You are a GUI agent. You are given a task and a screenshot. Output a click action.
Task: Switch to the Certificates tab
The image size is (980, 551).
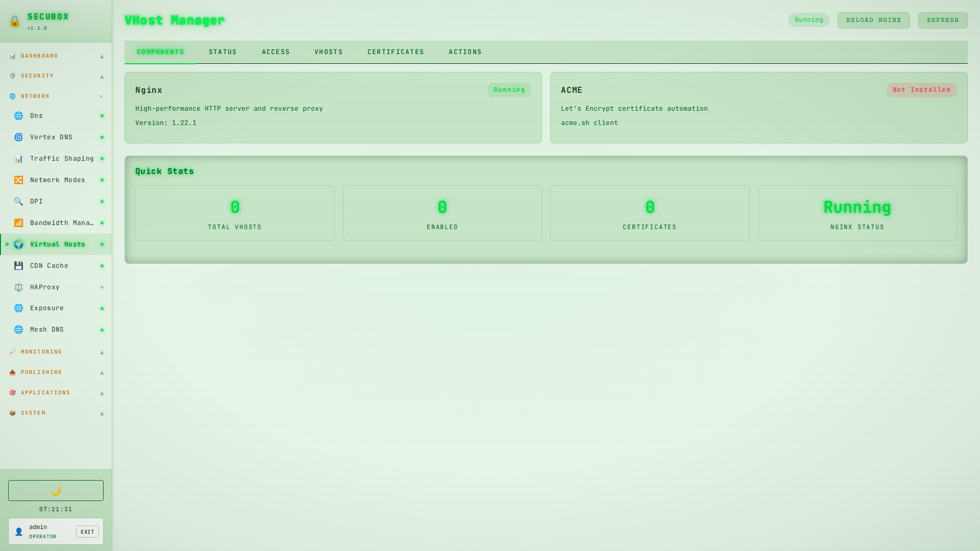396,52
